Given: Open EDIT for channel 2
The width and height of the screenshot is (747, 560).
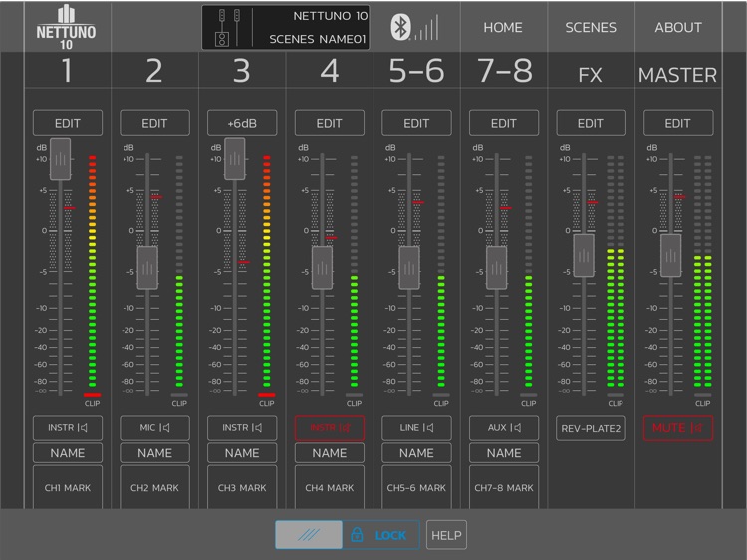Looking at the screenshot, I should click(x=154, y=123).
